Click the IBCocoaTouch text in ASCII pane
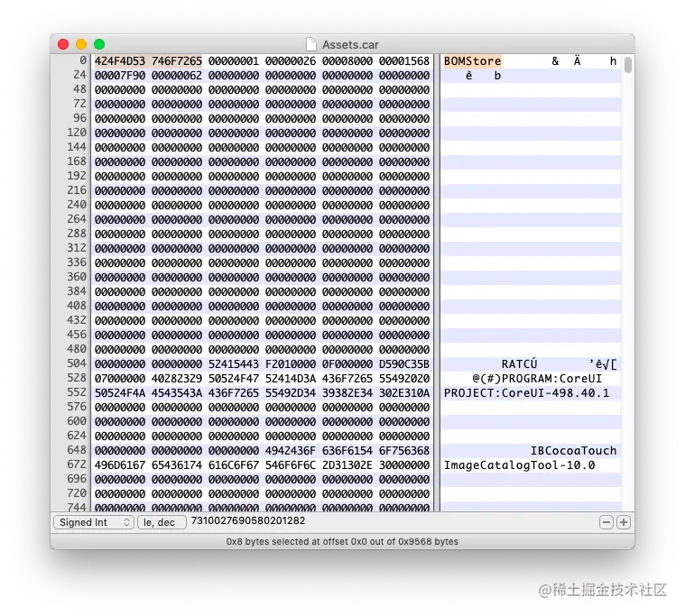Viewport: 685px width, 616px height. click(x=574, y=451)
